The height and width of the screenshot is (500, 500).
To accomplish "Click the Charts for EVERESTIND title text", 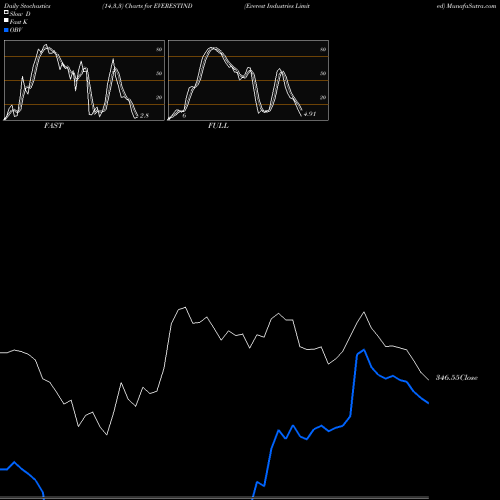I will [x=159, y=6].
